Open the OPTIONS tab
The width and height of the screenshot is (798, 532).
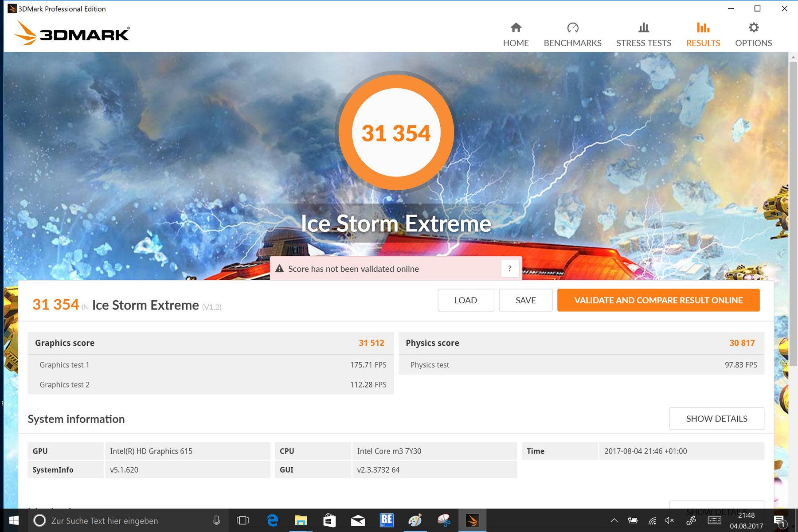tap(753, 35)
